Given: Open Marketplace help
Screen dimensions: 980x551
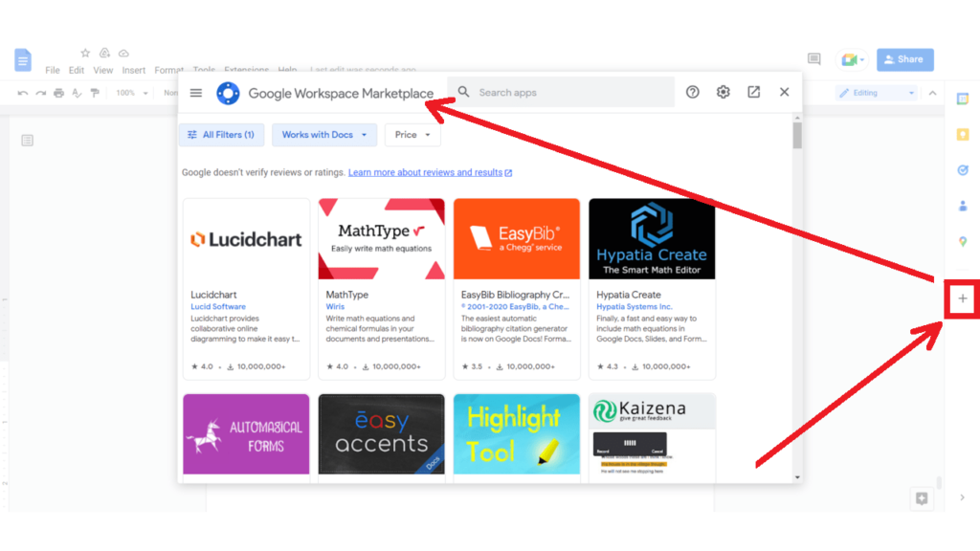Looking at the screenshot, I should (693, 92).
